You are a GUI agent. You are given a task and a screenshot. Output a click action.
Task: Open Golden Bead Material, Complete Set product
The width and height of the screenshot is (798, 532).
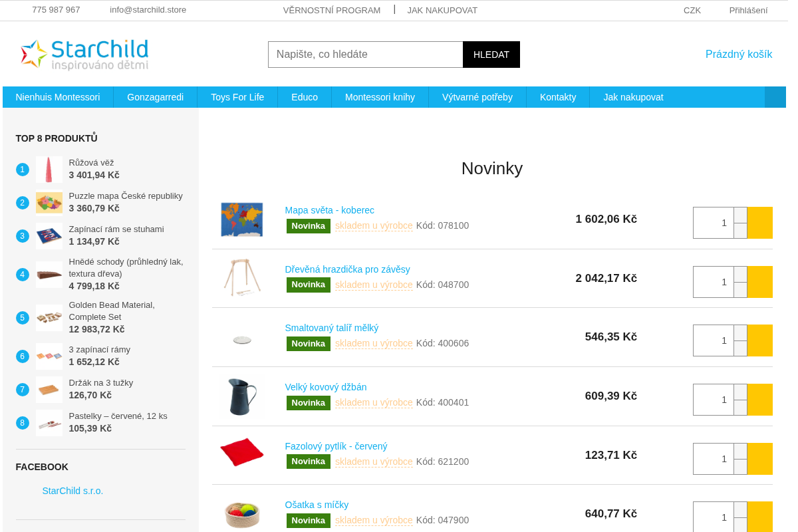(112, 311)
